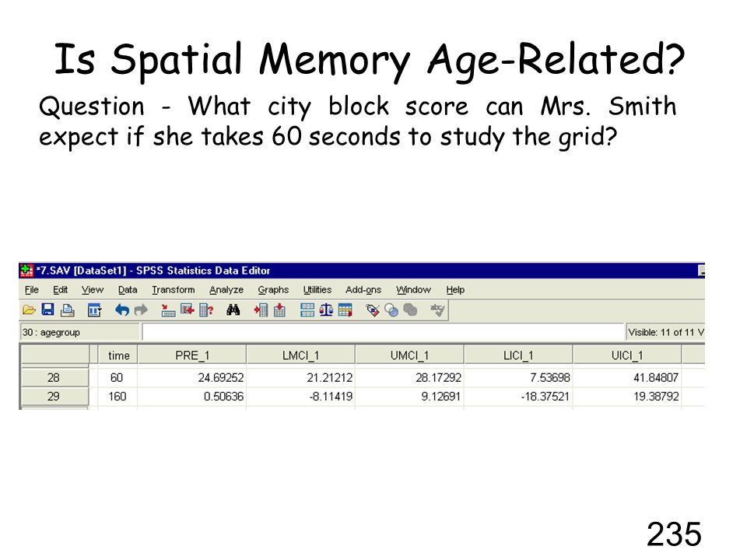747x560 pixels.
Task: Click the UMCI_1 value 28.17292
Action: (x=410, y=378)
